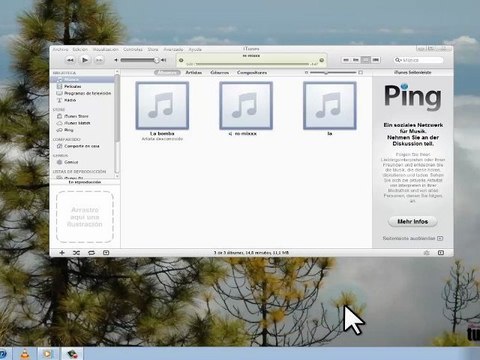Open the Store menu

pos(153,49)
